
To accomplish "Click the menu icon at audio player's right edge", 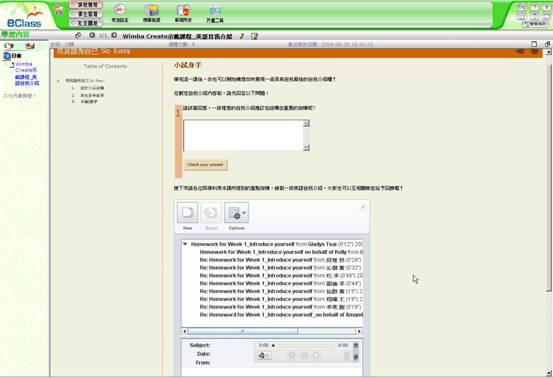I will pos(356,346).
